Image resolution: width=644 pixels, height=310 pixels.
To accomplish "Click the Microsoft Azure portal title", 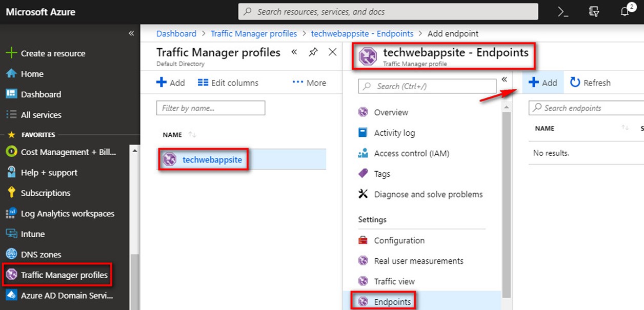I will pos(41,12).
